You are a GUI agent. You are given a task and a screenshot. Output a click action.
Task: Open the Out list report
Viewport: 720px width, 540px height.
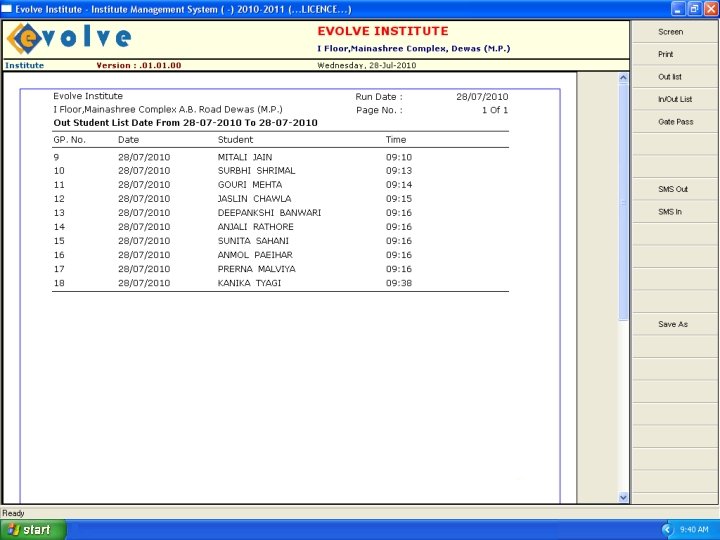pyautogui.click(x=674, y=77)
